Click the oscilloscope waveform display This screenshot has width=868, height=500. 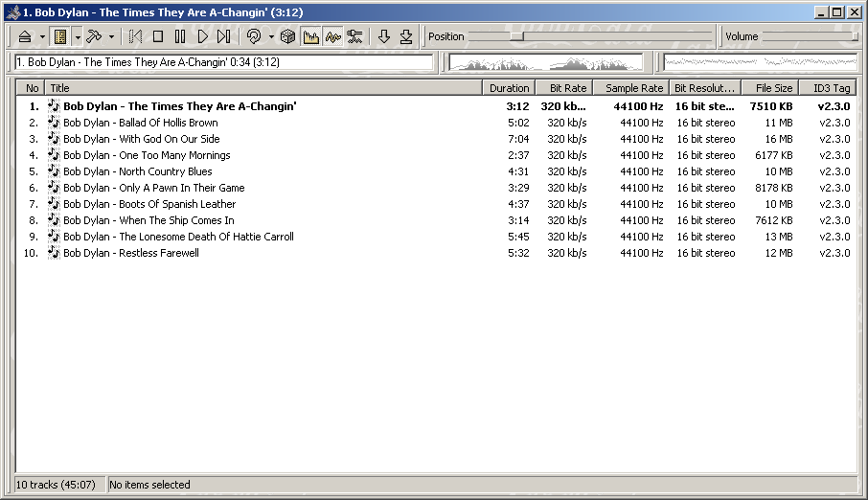[x=760, y=62]
